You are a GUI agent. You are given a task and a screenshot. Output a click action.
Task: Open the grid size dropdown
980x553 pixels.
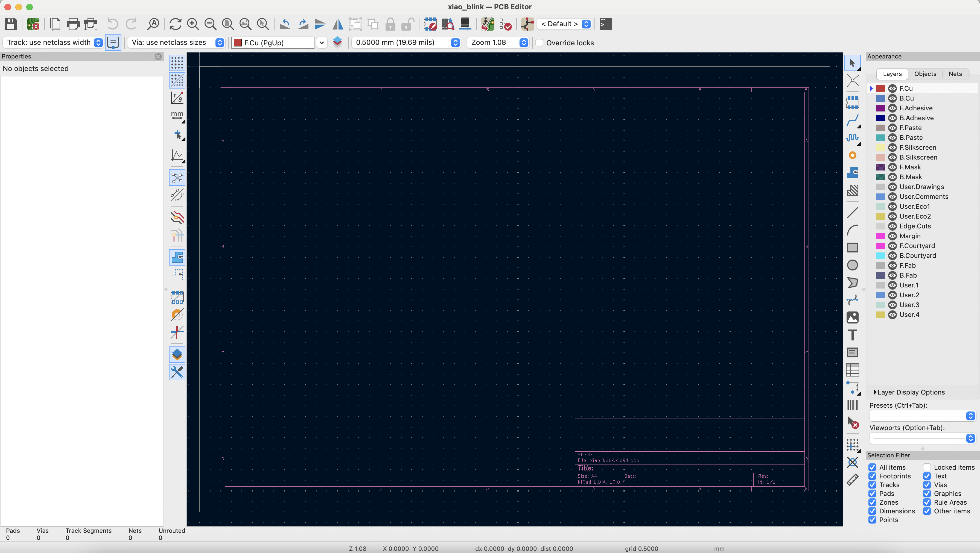(406, 42)
